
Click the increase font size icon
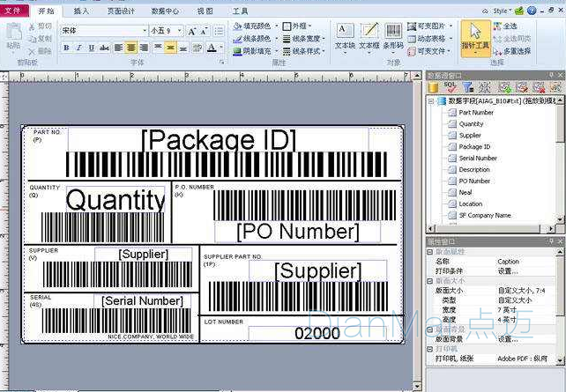(x=192, y=31)
